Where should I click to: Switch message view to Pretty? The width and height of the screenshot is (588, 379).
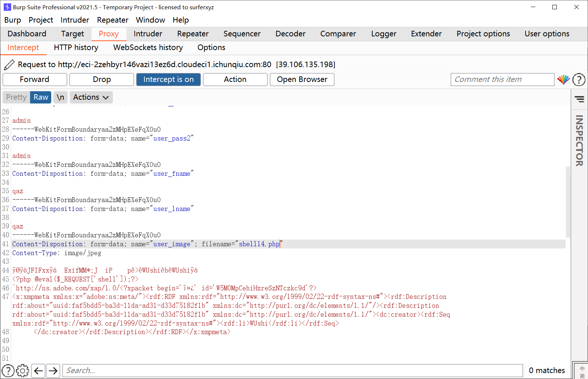[16, 97]
